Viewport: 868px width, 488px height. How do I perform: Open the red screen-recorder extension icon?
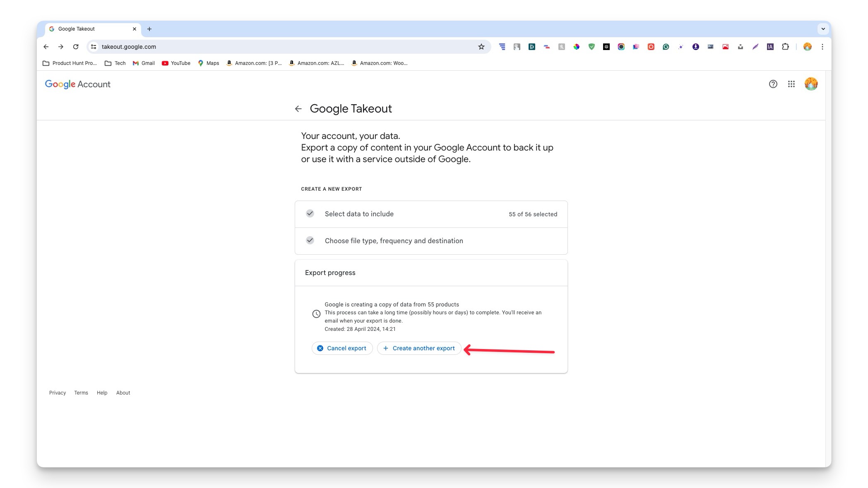click(651, 47)
